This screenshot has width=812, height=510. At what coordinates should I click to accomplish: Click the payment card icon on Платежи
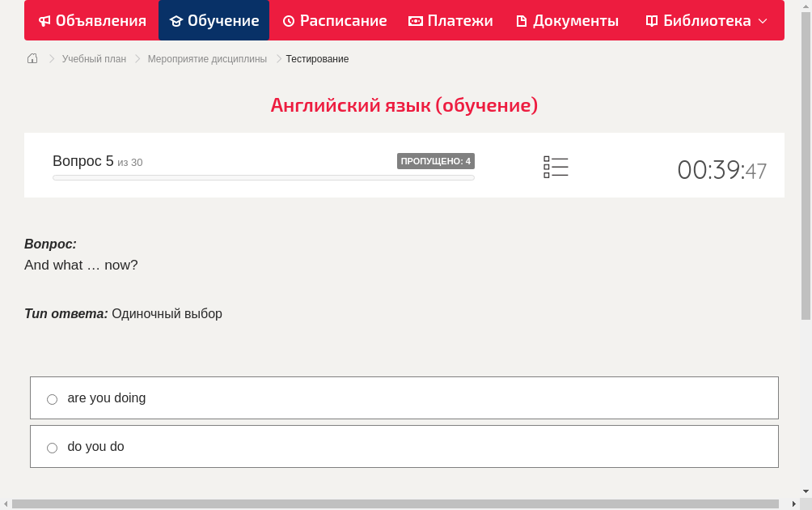(x=415, y=20)
